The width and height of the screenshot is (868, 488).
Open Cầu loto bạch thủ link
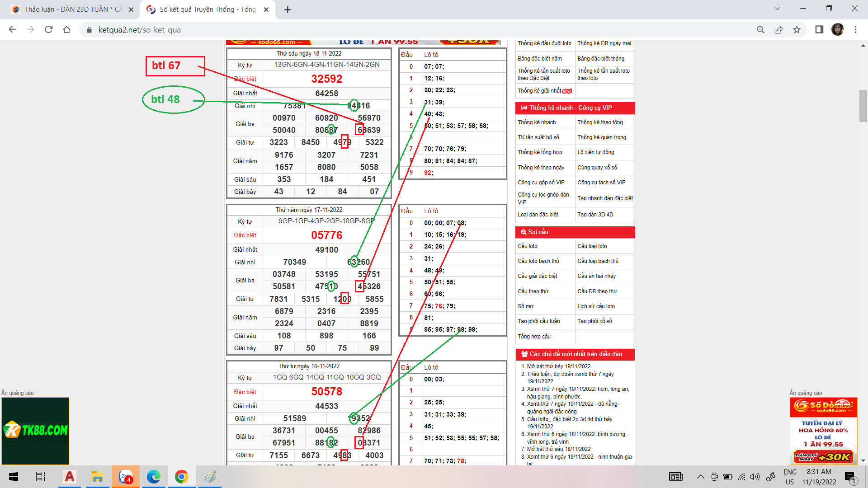click(x=538, y=261)
